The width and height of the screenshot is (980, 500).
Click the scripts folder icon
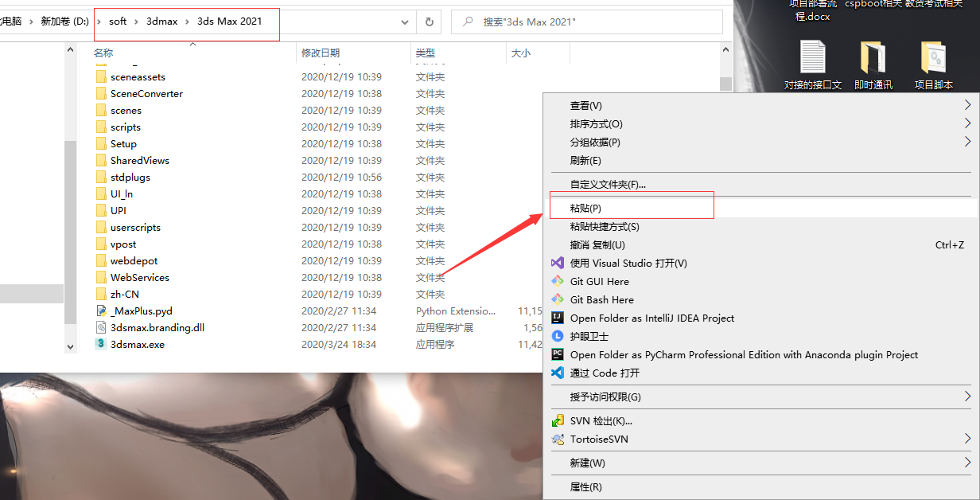click(x=101, y=127)
